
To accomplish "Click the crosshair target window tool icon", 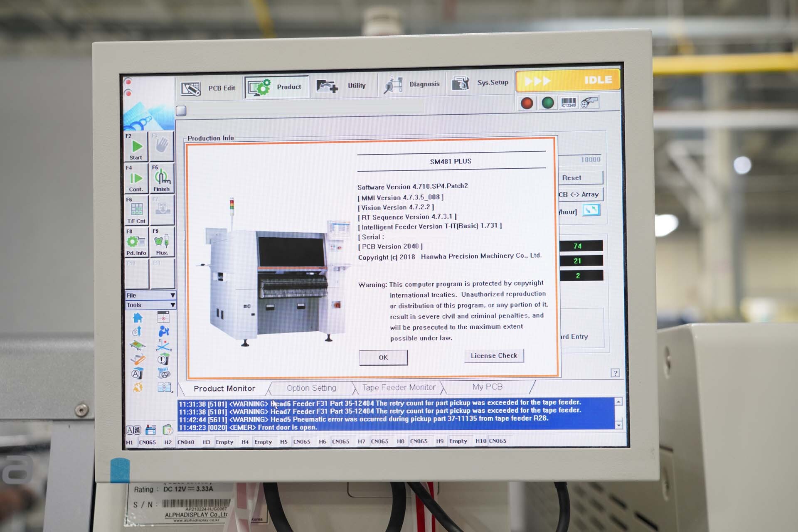I will click(163, 317).
